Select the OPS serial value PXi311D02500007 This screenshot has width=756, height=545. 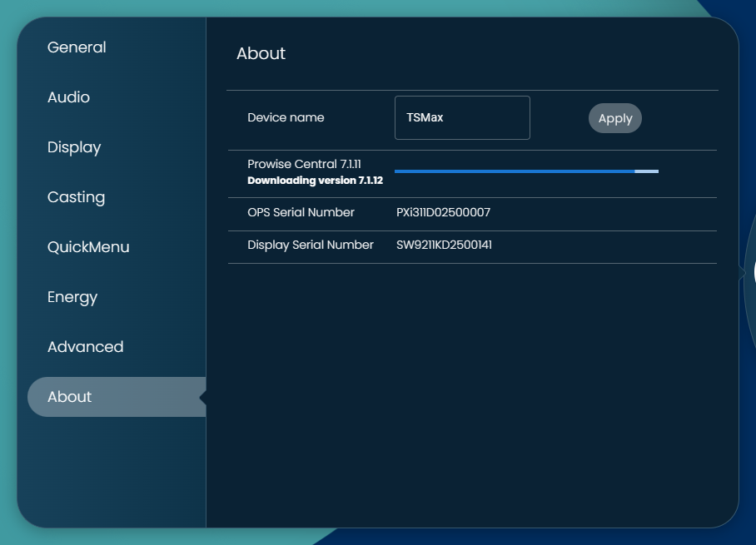click(443, 212)
